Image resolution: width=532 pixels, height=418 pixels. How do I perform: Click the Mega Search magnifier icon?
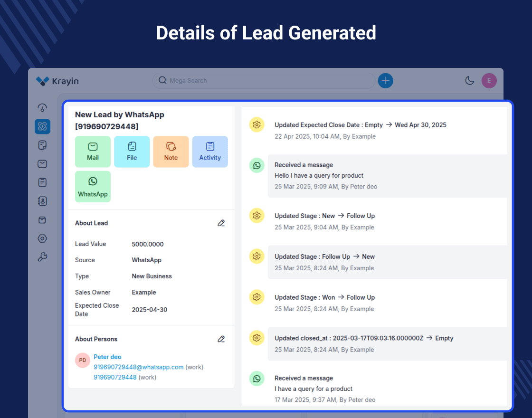click(x=162, y=80)
